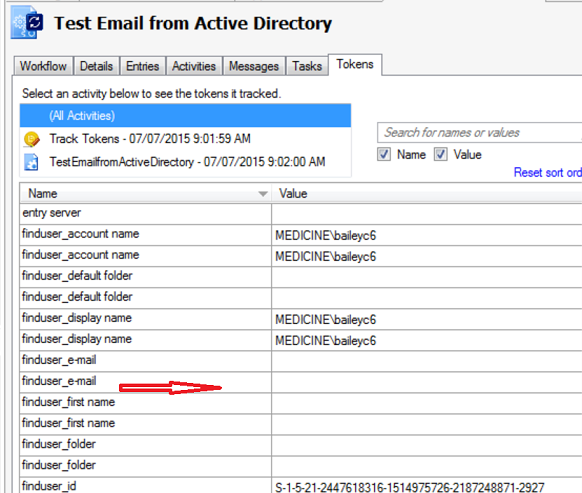Click the TestEmailfromActiveDirectory workflow icon

point(31,162)
